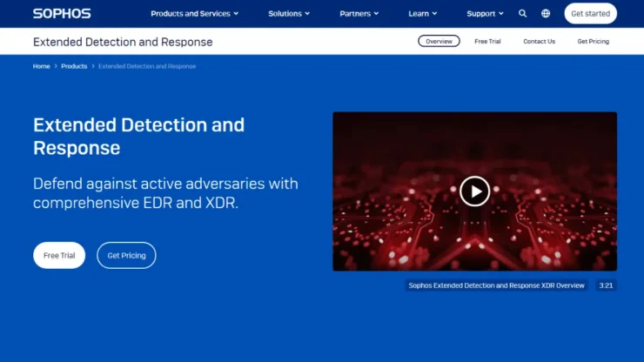Image resolution: width=644 pixels, height=362 pixels.
Task: Click the white Free Trial hero button
Action: pos(59,255)
